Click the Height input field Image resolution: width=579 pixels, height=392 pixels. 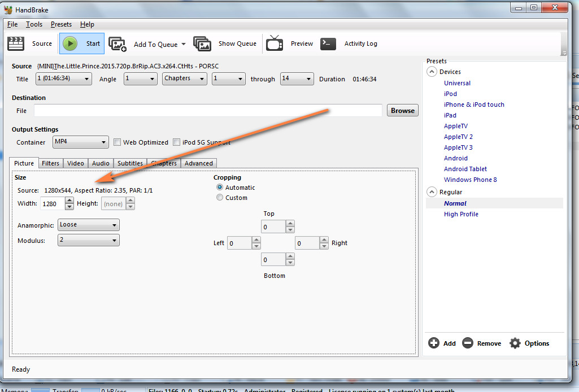pos(114,204)
